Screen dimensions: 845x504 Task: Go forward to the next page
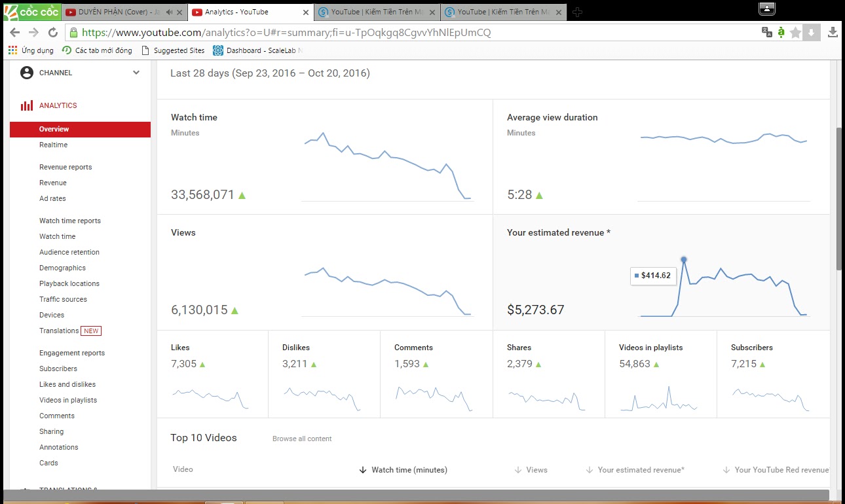(x=34, y=33)
